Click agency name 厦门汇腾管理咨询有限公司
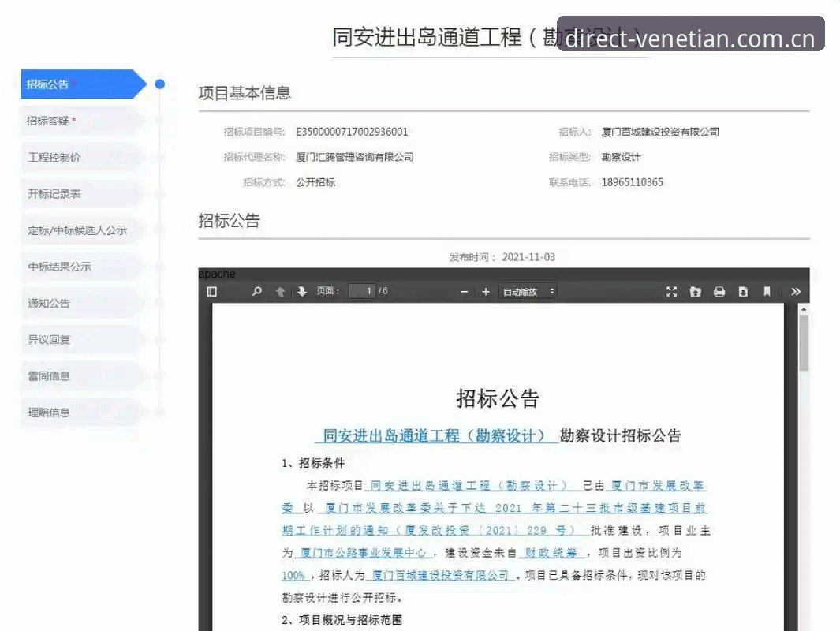This screenshot has height=631, width=840. [355, 157]
